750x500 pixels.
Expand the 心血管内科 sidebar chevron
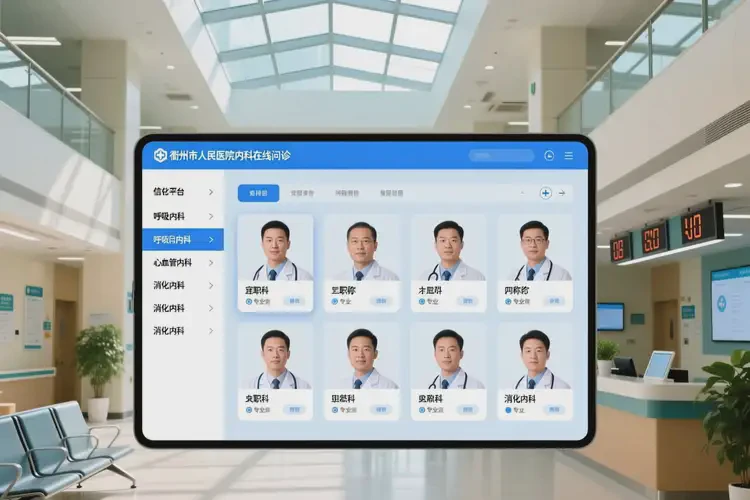pos(211,263)
